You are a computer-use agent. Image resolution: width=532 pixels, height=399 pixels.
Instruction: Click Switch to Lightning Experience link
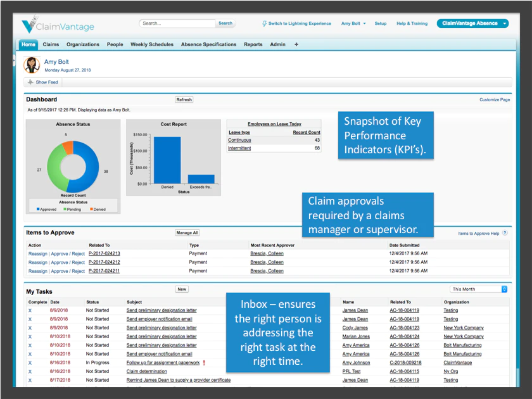click(x=300, y=23)
